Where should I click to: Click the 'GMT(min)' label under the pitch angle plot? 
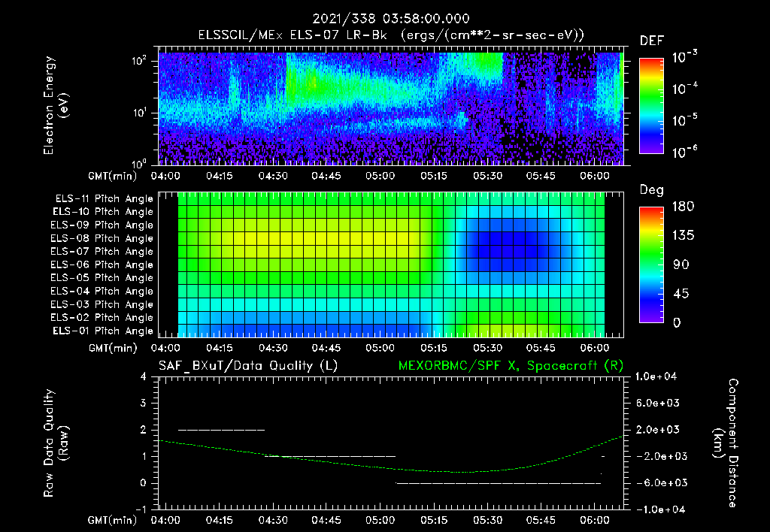point(113,348)
